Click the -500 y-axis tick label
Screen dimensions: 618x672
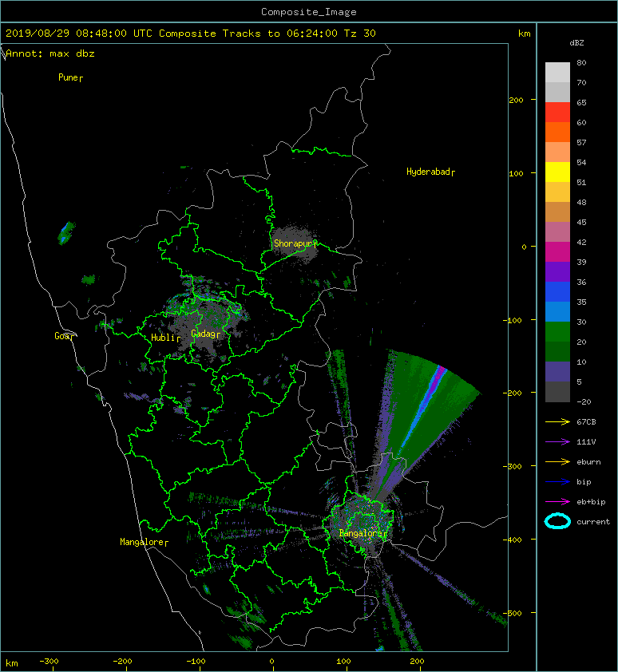pos(512,613)
